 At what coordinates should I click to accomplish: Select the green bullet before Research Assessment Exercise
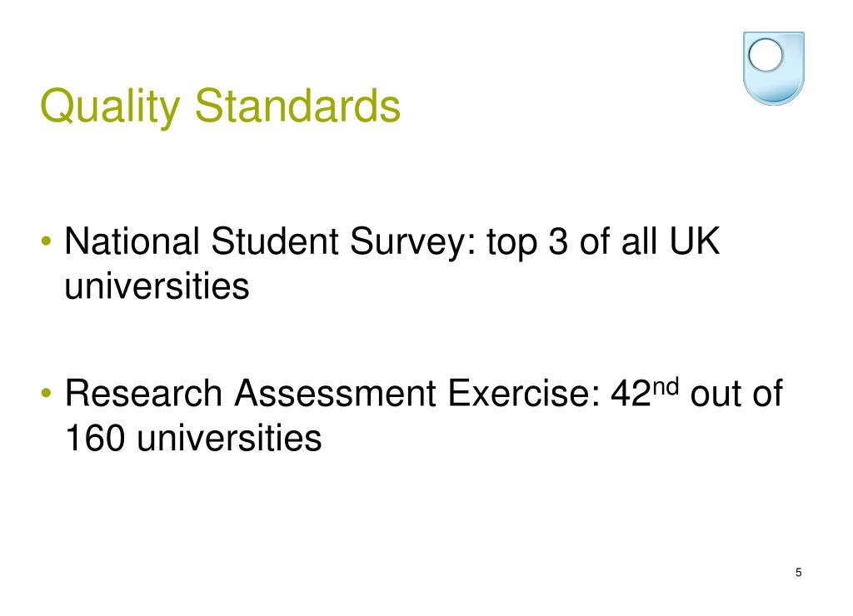(47, 393)
